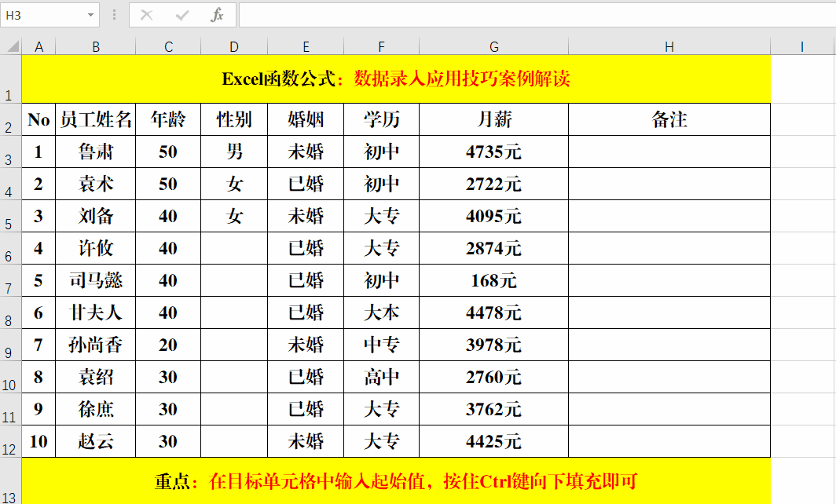836x504 pixels.
Task: Select column E header
Action: click(x=306, y=47)
